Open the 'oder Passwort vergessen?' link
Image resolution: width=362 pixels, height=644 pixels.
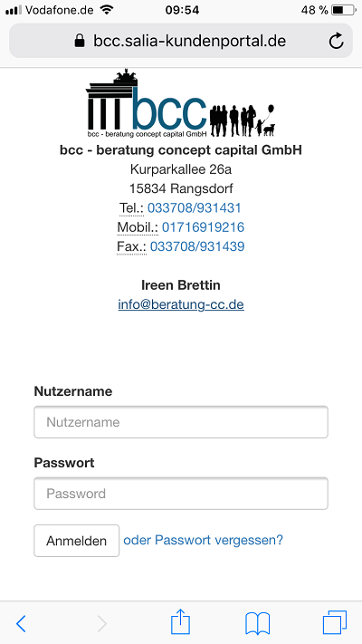[203, 540]
